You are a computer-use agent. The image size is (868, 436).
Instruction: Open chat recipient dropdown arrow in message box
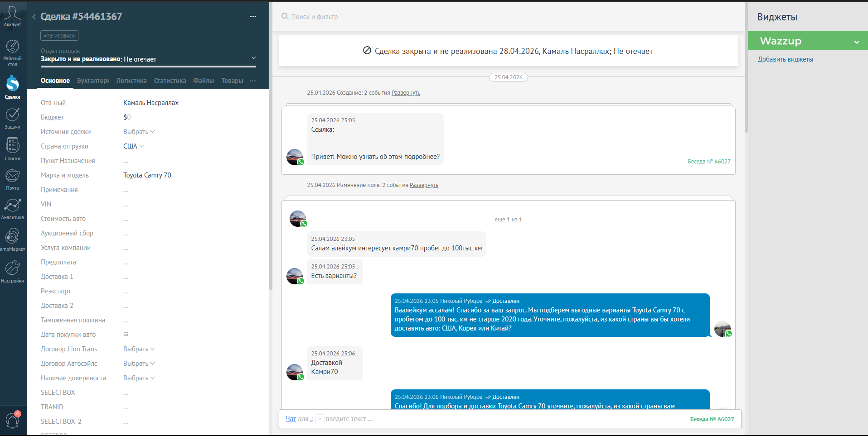pyautogui.click(x=320, y=419)
